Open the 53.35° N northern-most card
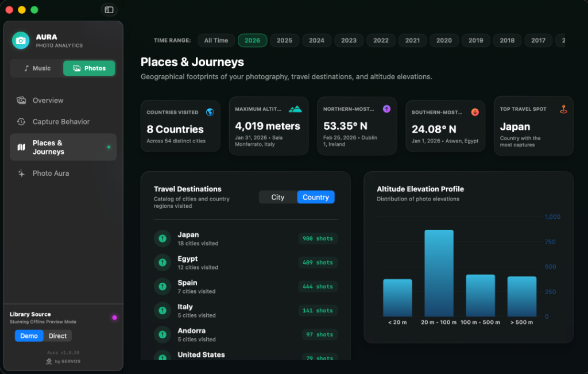The width and height of the screenshot is (588, 374). (x=357, y=126)
